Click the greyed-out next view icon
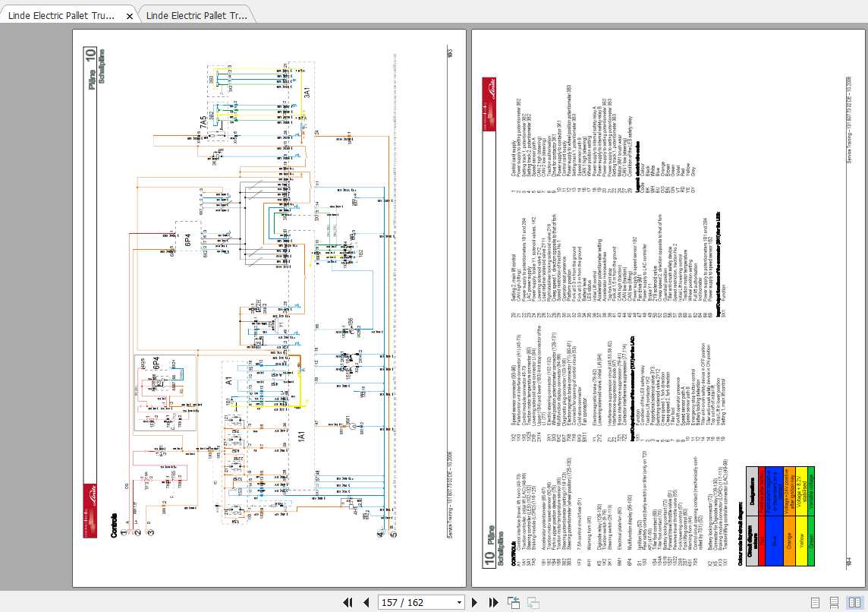 pos(533,602)
